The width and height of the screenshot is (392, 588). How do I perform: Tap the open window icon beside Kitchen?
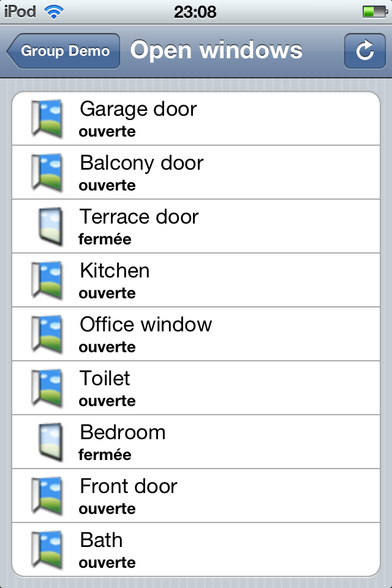click(47, 281)
